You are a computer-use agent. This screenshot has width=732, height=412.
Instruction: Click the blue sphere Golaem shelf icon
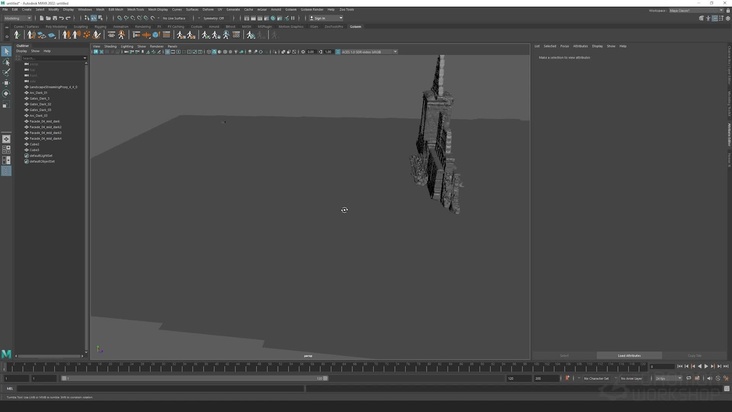156,35
